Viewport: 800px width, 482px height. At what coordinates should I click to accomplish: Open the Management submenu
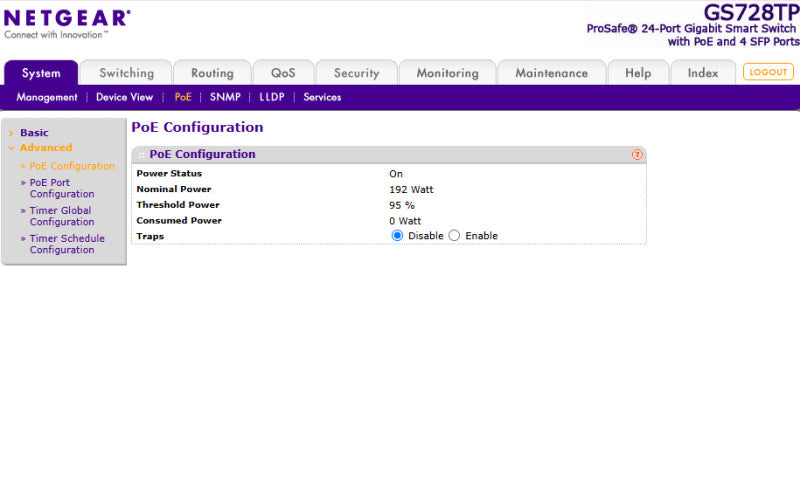coord(47,97)
